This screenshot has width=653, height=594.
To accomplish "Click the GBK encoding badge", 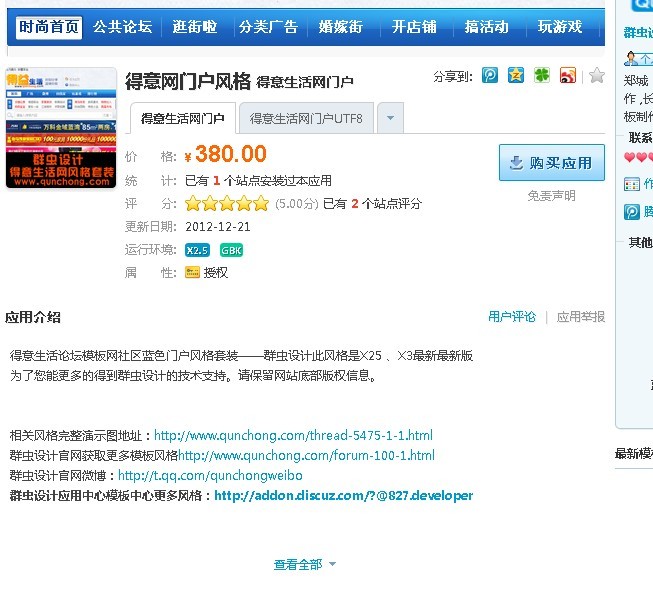I will (231, 250).
